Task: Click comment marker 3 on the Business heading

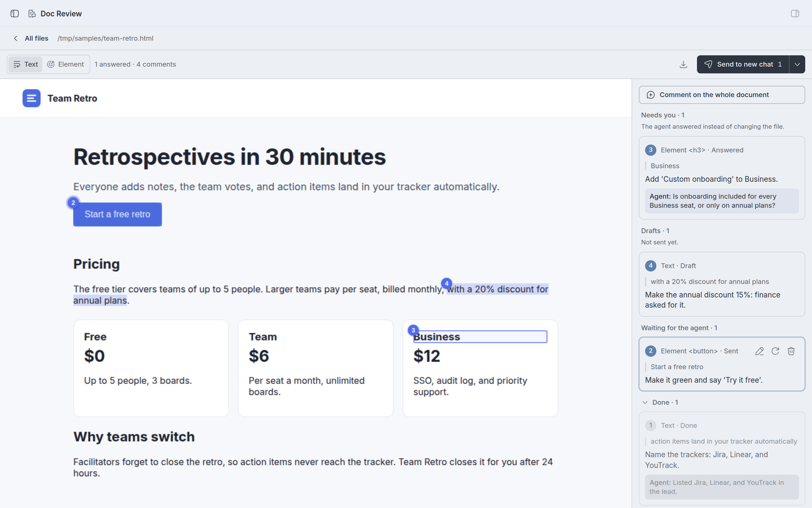Action: coord(413,330)
